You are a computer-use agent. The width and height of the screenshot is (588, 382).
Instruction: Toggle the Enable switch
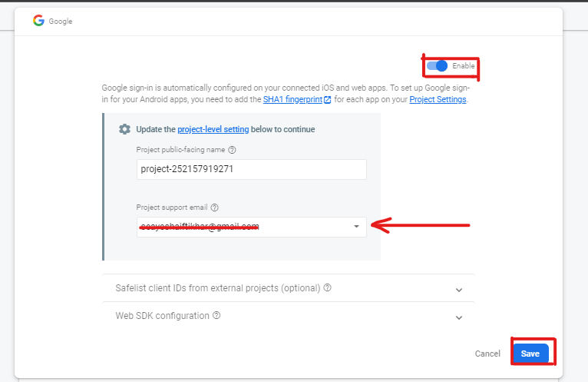pyautogui.click(x=437, y=66)
